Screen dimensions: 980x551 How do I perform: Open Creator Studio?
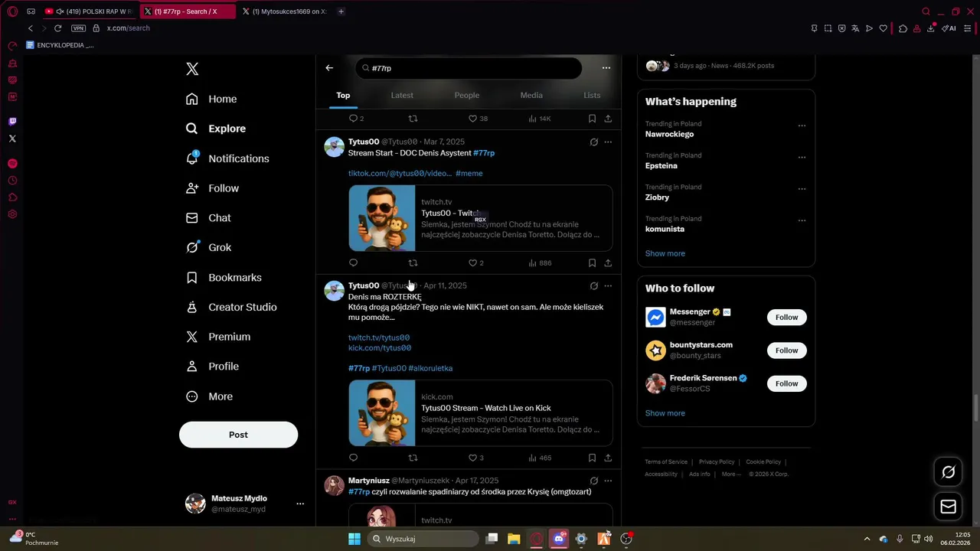[231, 307]
